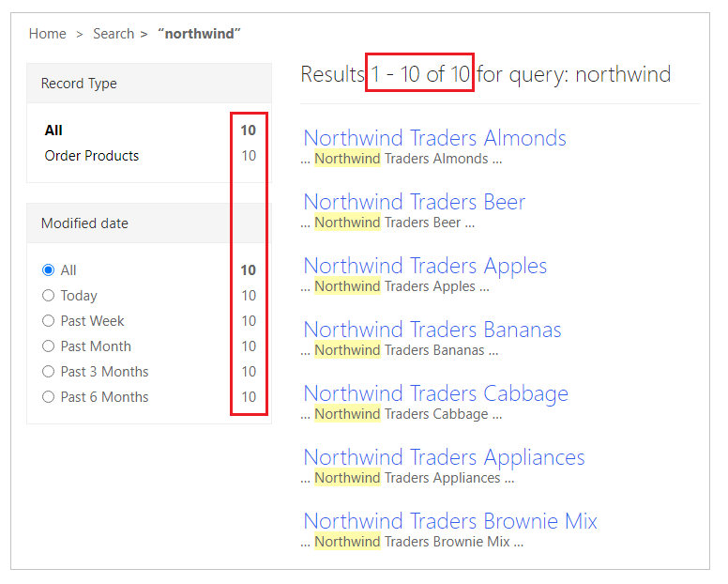728x584 pixels.
Task: Click the Search breadcrumb link
Action: click(x=113, y=34)
